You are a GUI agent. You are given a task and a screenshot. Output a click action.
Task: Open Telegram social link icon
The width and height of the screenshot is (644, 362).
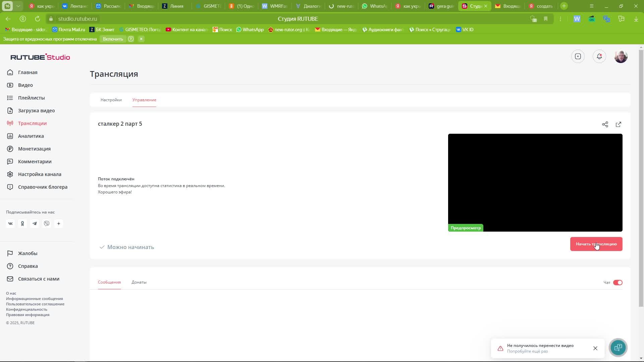coord(35,224)
